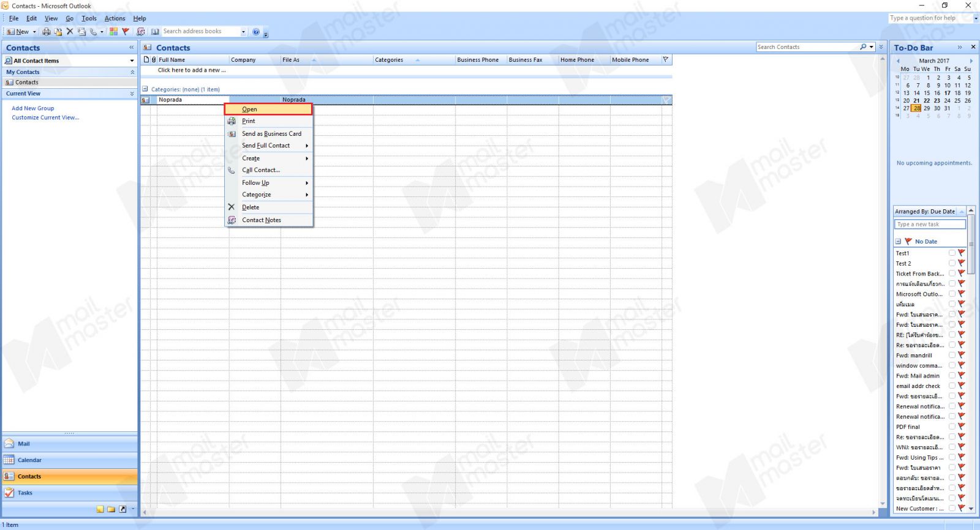Open the Address Book icon
Screen dimensions: 980x530
(155, 31)
